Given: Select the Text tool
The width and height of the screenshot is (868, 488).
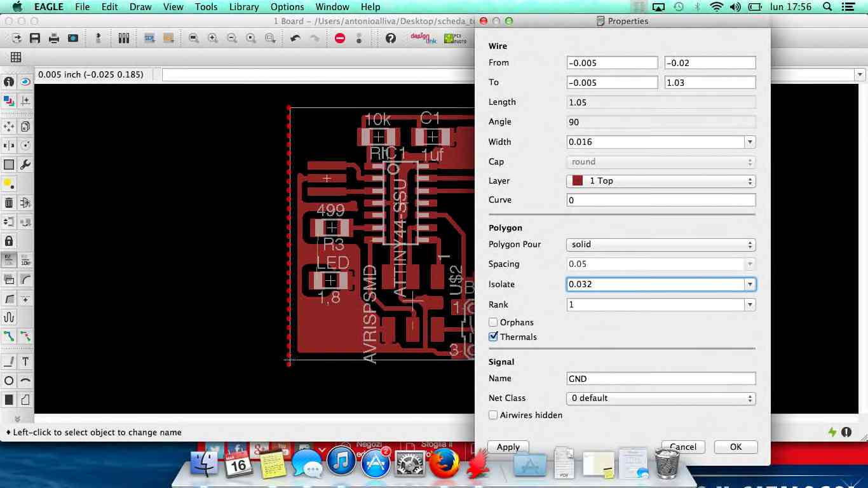Looking at the screenshot, I should pyautogui.click(x=25, y=362).
